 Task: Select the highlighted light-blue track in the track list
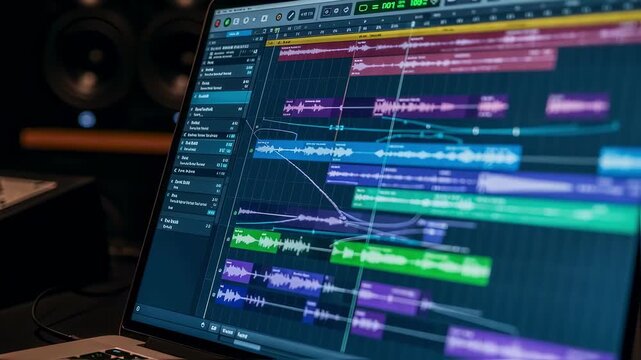[223, 97]
